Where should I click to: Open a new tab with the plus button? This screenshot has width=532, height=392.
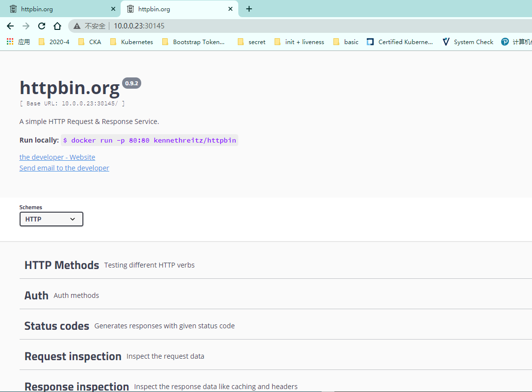[x=249, y=9]
